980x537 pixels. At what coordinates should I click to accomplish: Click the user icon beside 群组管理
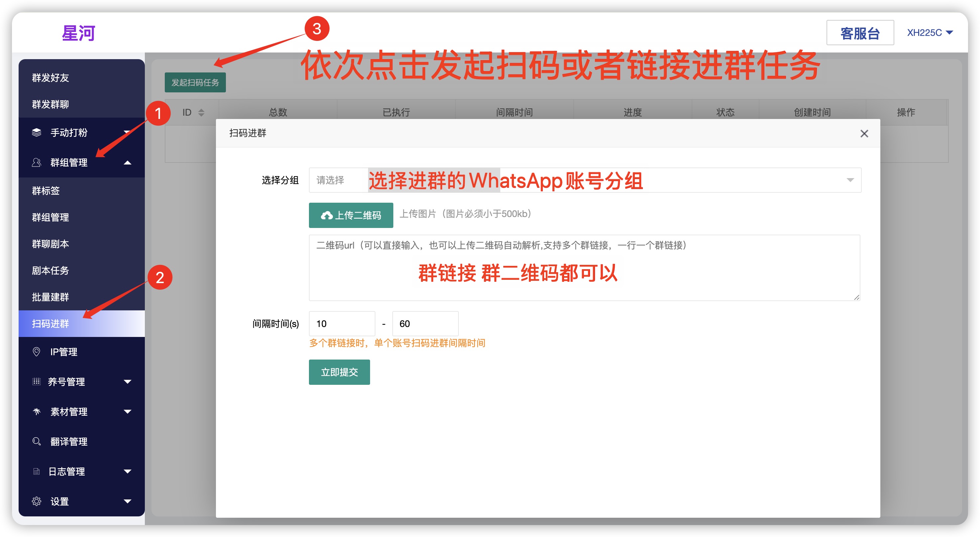point(37,162)
